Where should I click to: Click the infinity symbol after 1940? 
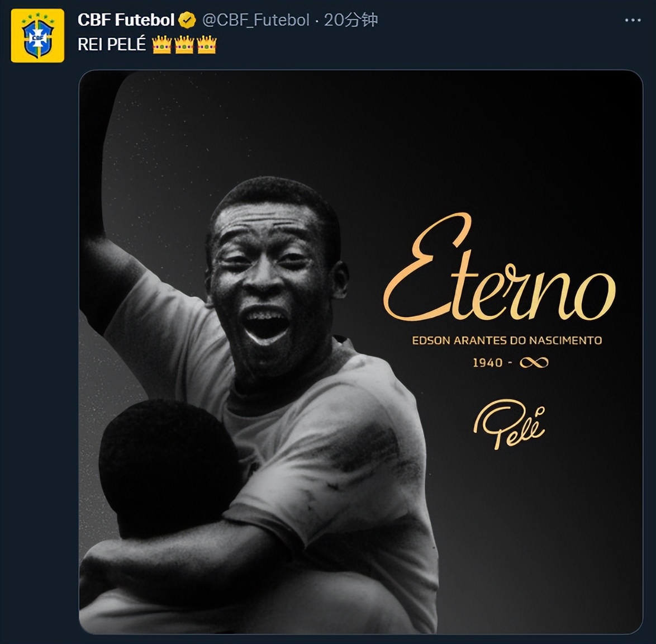[534, 363]
